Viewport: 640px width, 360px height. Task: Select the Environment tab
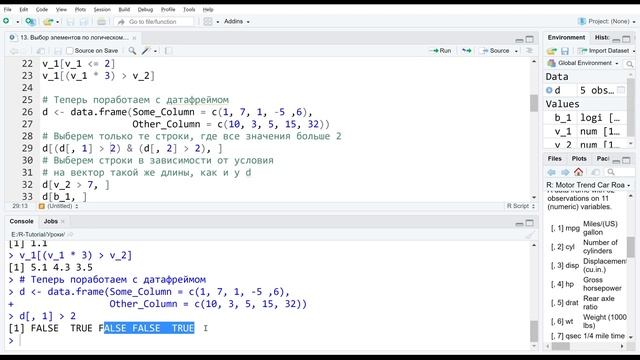[x=566, y=38]
